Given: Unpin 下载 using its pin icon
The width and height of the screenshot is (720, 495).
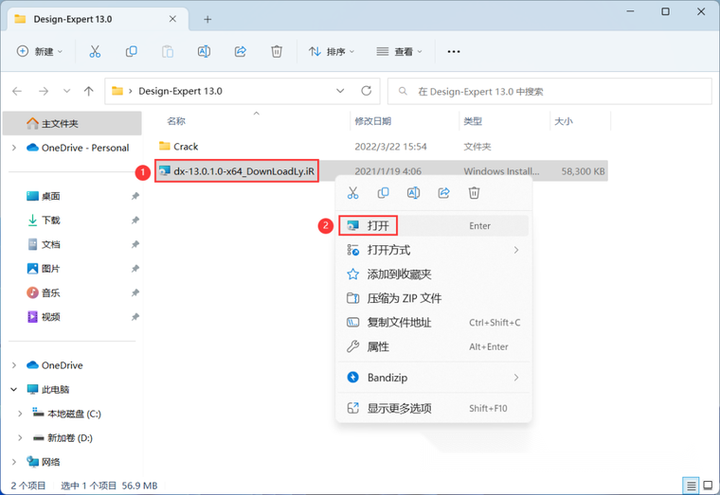Looking at the screenshot, I should coord(135,220).
